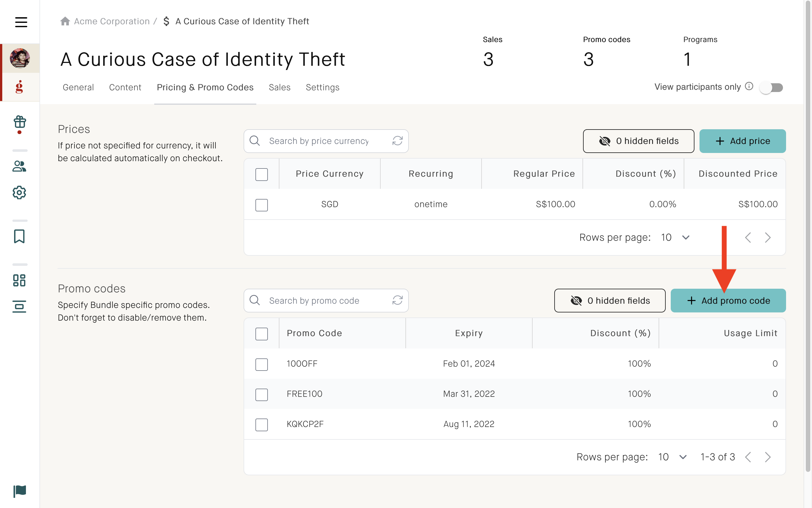Click the onetime recurring cell

pyautogui.click(x=431, y=204)
